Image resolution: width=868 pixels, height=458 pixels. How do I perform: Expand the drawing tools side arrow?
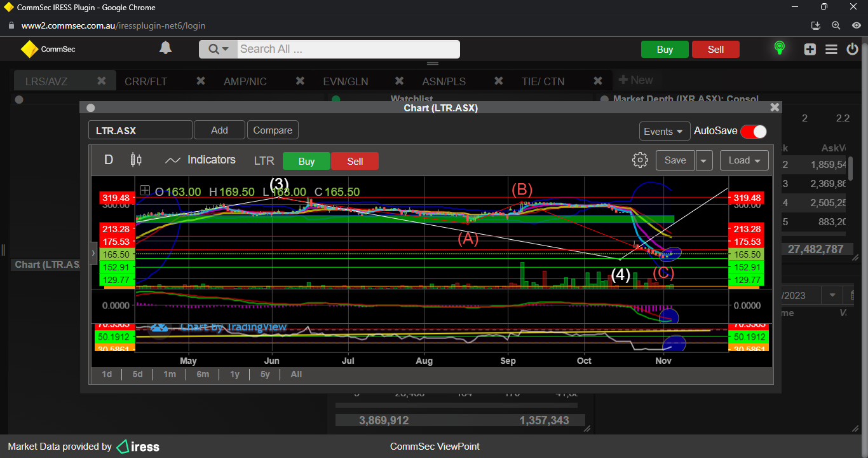coord(94,253)
